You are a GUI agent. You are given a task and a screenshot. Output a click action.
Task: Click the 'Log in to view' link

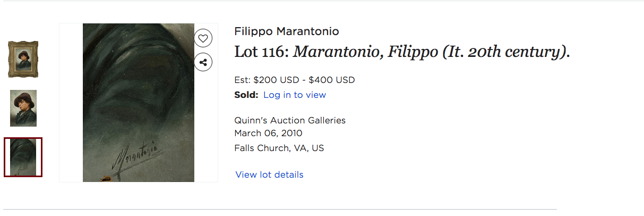[x=294, y=95]
